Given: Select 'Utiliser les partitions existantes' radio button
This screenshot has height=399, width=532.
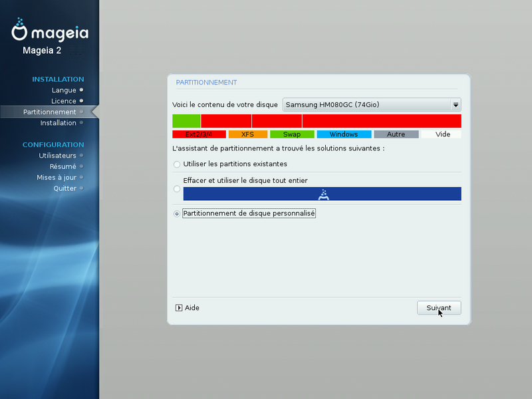Looking at the screenshot, I should point(177,164).
